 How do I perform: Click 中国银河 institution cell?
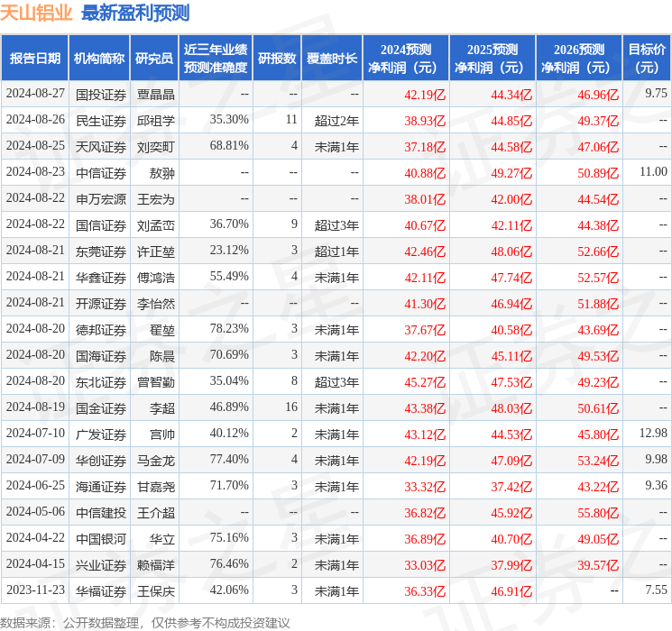[101, 539]
